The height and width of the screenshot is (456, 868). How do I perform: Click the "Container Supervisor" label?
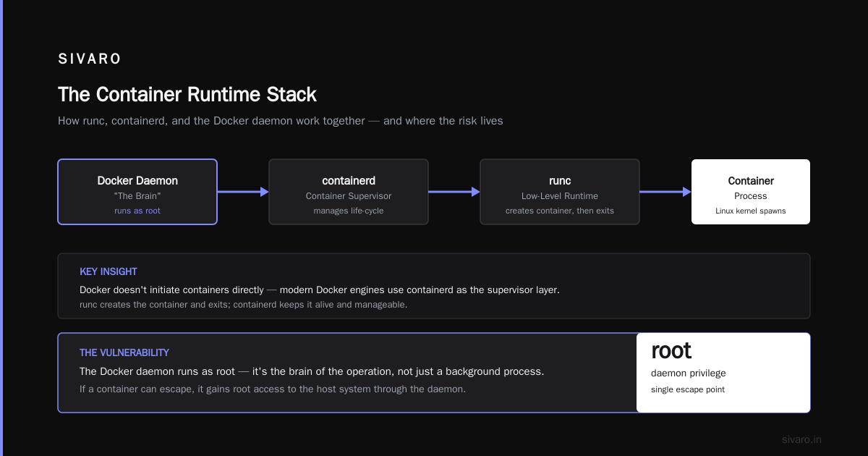pos(349,196)
